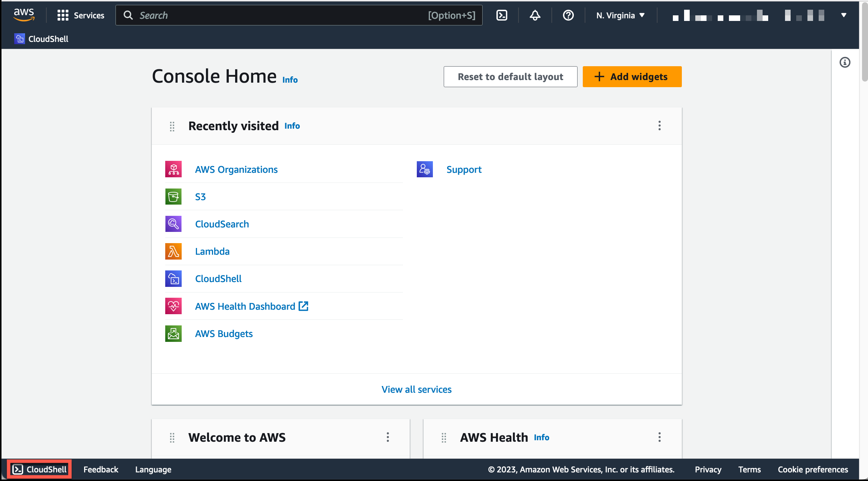Click the AWS Health Dashboard icon
The height and width of the screenshot is (481, 868).
174,306
